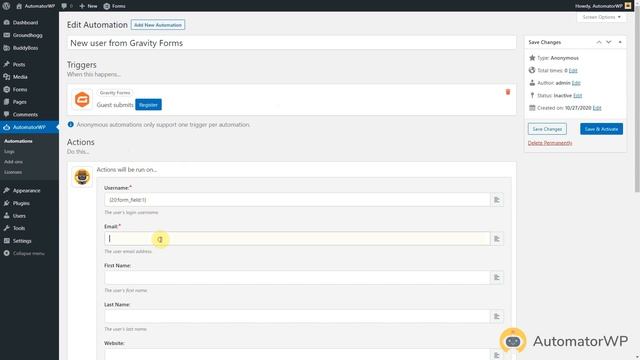
Task: Edit the automation title field
Action: point(291,43)
